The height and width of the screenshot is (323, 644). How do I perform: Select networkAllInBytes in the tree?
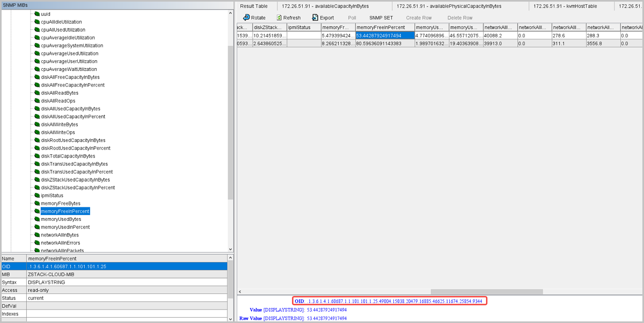coord(60,235)
